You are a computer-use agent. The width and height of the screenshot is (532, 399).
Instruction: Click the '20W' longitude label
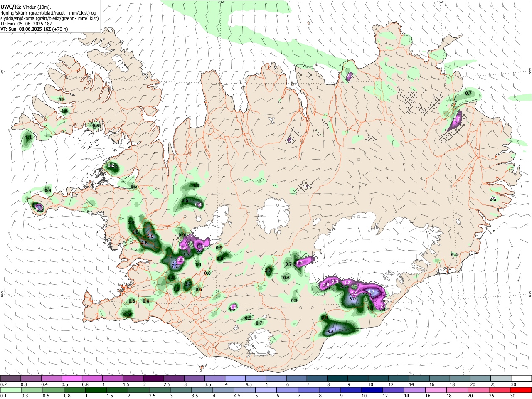[221, 2]
